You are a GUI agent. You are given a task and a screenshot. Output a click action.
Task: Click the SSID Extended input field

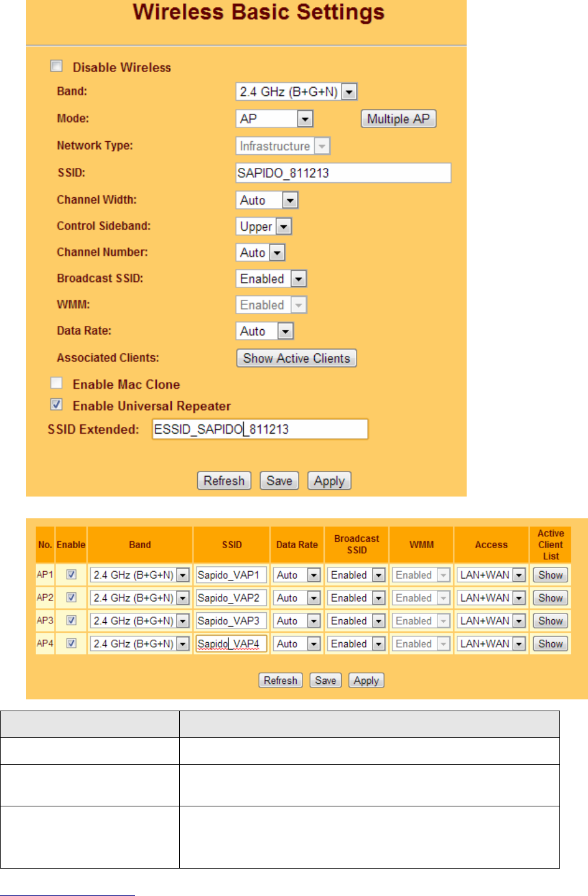pos(260,429)
